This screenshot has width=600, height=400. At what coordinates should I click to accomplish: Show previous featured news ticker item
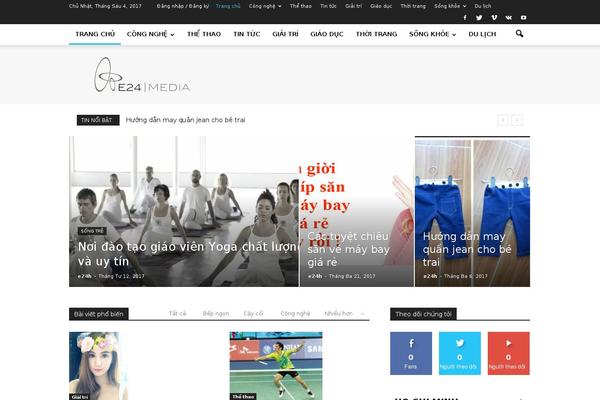(x=503, y=120)
